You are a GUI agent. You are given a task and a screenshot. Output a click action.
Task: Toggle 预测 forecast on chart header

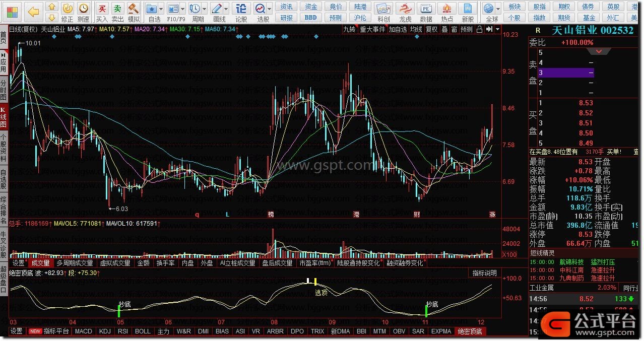[x=467, y=29]
